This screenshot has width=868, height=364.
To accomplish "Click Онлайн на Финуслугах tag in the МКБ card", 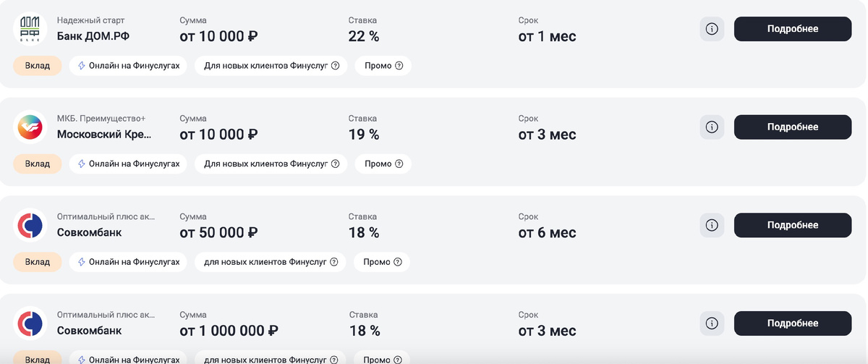I will coord(128,164).
